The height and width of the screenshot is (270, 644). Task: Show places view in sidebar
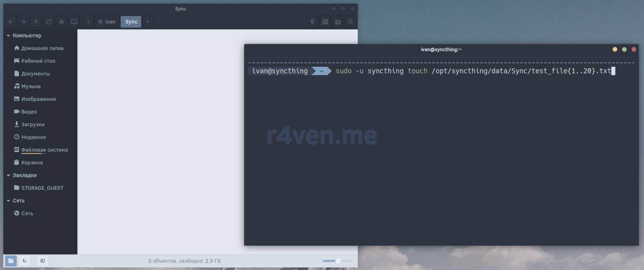tap(11, 261)
